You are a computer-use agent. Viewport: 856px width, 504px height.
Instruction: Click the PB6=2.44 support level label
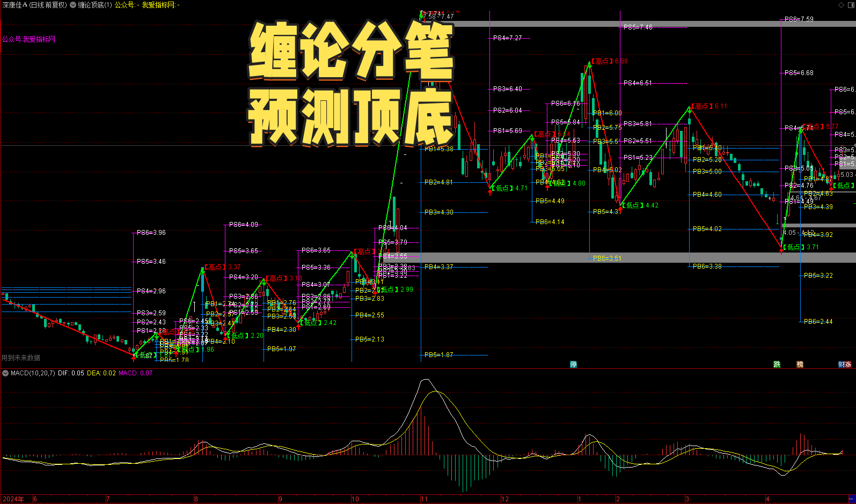818,322
